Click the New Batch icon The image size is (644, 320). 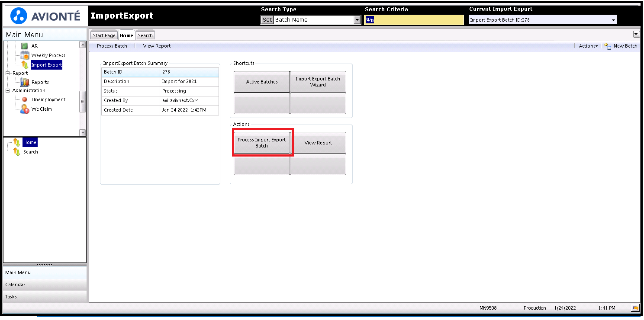point(608,46)
